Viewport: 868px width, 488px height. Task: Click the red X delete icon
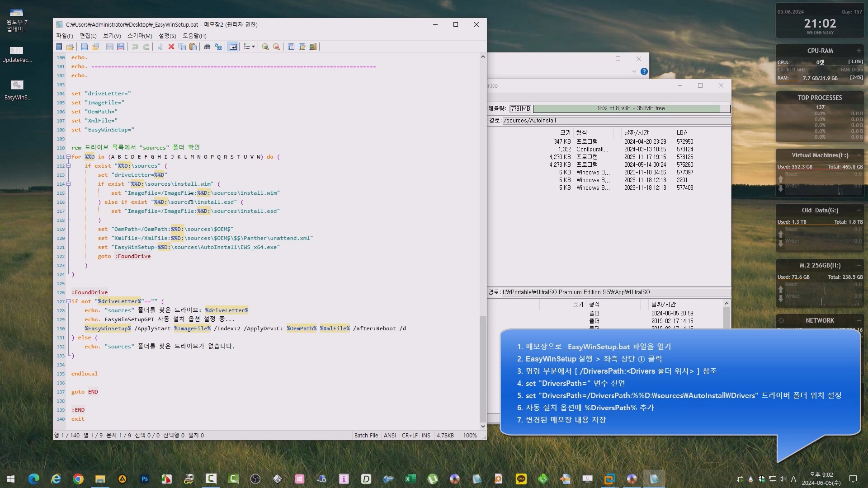(x=171, y=47)
